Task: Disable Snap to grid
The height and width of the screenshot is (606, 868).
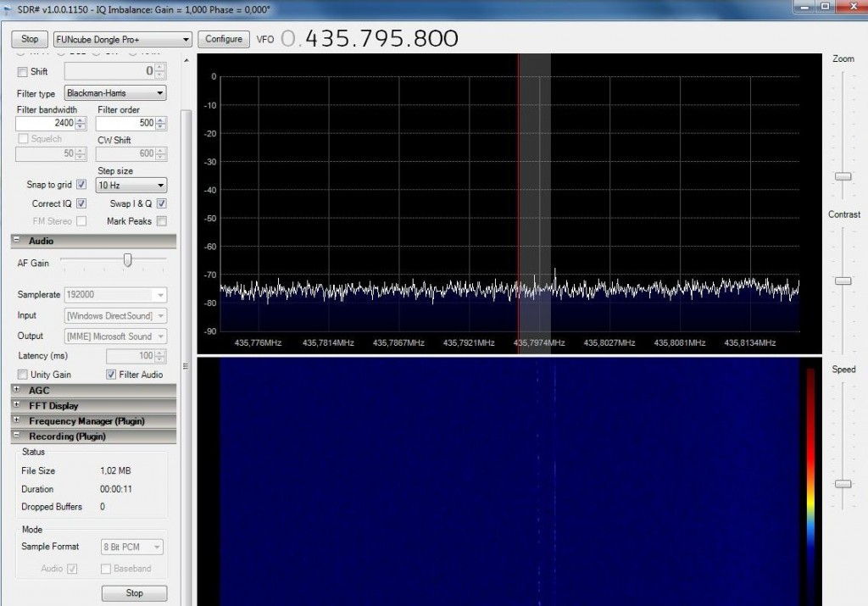Action: tap(81, 185)
